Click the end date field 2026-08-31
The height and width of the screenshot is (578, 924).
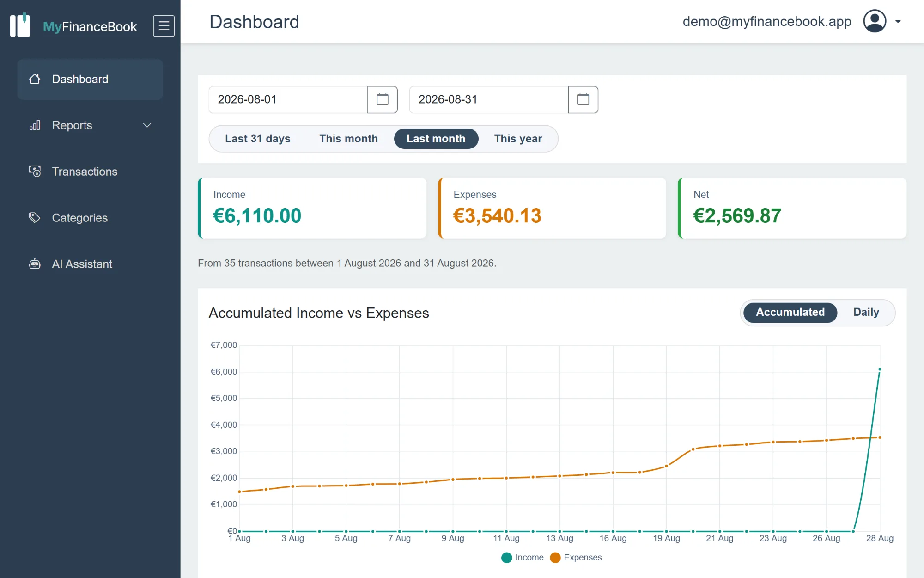pos(489,99)
